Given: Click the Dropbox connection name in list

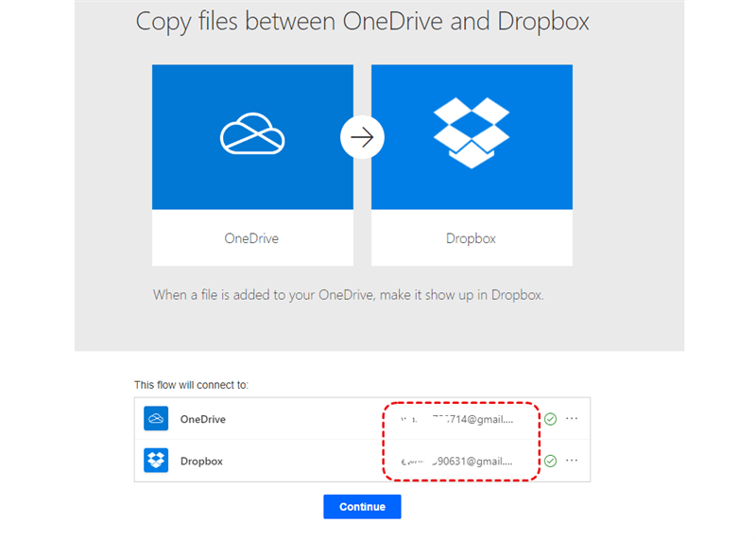Looking at the screenshot, I should click(201, 462).
